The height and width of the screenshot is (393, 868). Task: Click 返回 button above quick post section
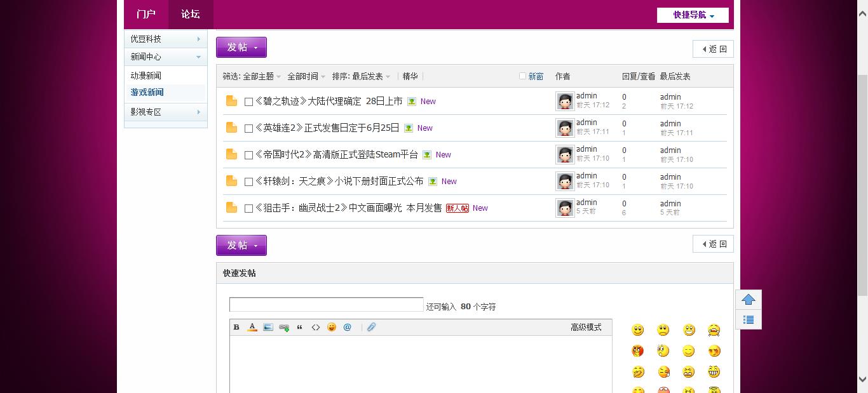pos(713,244)
